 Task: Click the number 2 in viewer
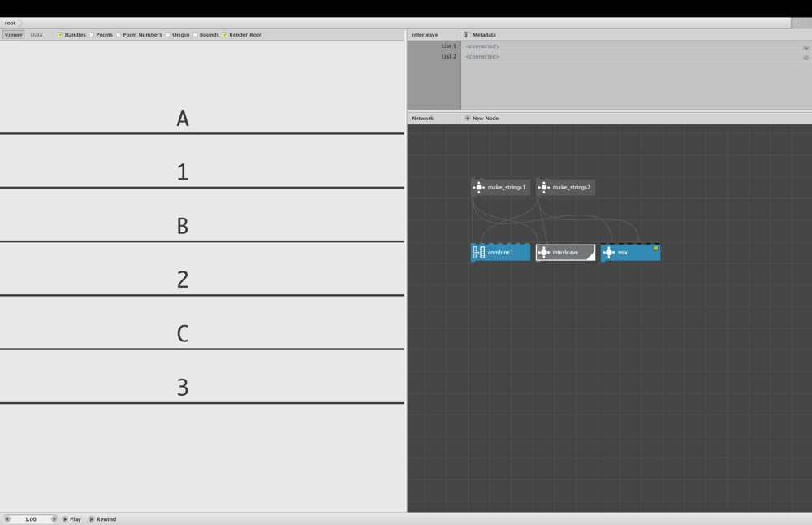click(183, 280)
